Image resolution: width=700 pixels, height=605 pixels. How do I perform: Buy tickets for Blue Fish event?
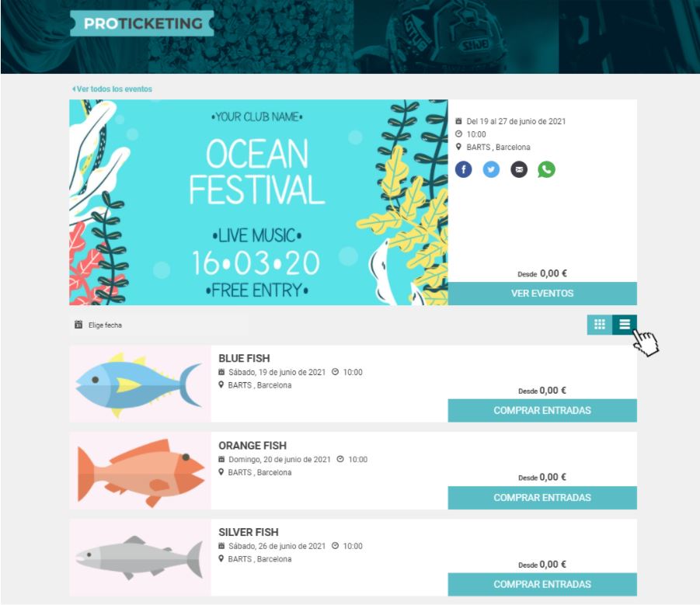coord(542,411)
